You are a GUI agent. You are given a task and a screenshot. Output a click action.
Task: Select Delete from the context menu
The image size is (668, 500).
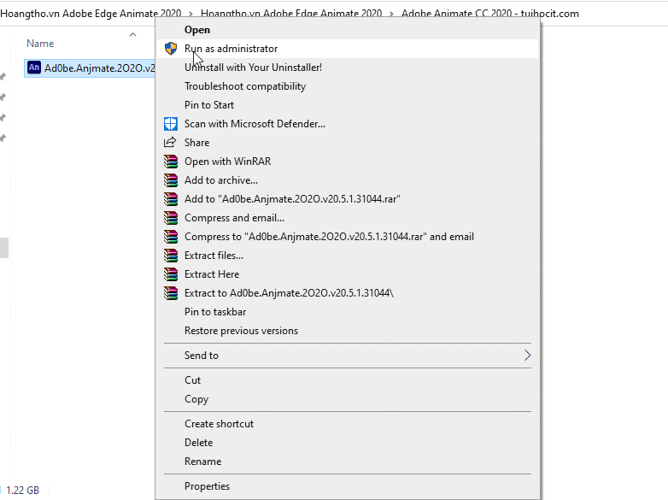pyautogui.click(x=348, y=443)
